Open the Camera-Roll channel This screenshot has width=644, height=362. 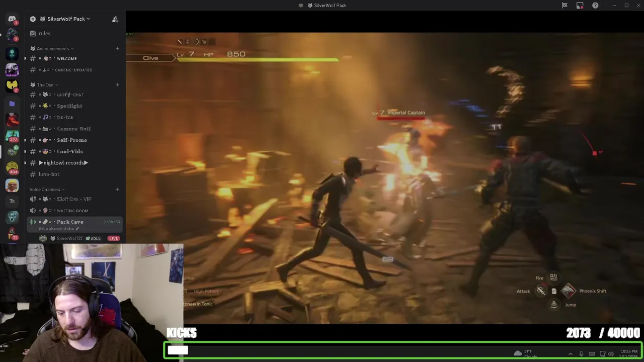coord(74,129)
